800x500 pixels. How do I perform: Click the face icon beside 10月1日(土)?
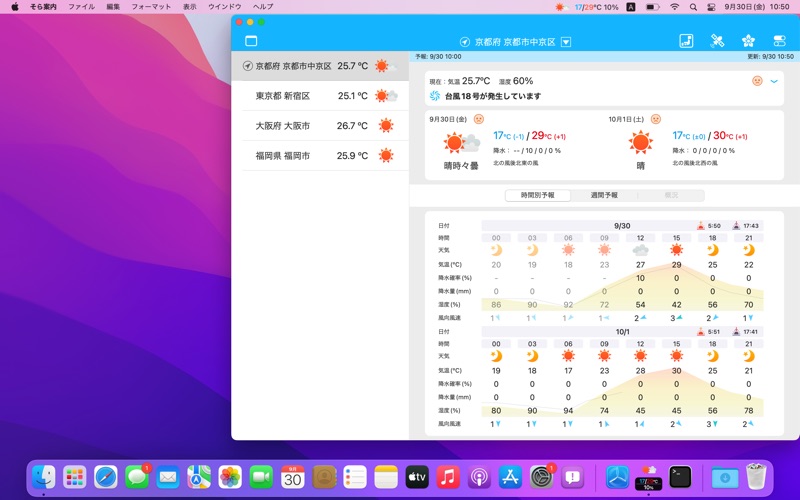coord(655,118)
